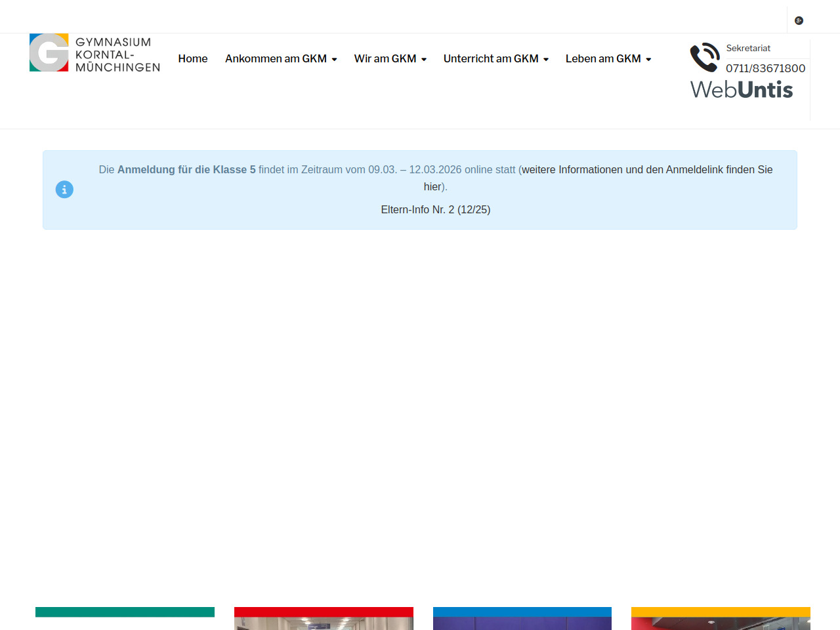Open the red-topped hallway photo tile

pos(324,620)
